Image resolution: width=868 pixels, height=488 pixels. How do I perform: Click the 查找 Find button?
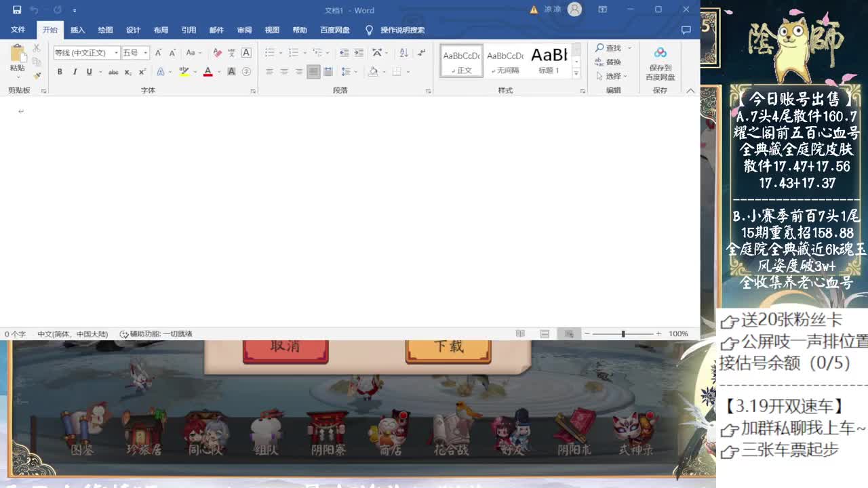pos(608,48)
